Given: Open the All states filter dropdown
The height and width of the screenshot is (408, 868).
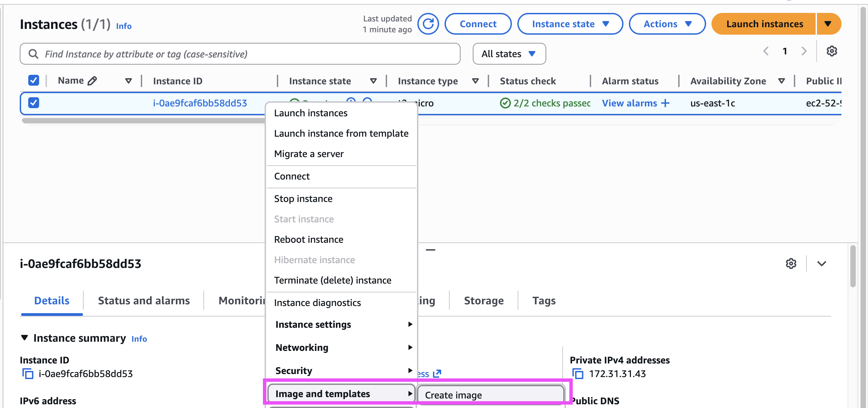Looking at the screenshot, I should click(x=509, y=54).
